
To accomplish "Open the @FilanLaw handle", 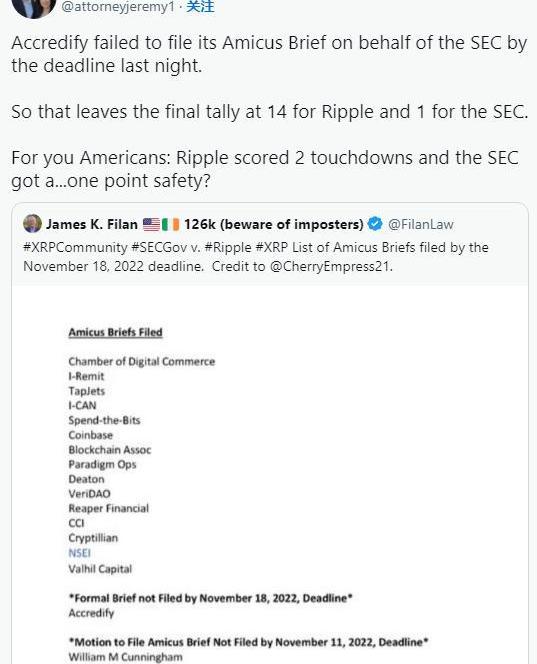I will [421, 224].
